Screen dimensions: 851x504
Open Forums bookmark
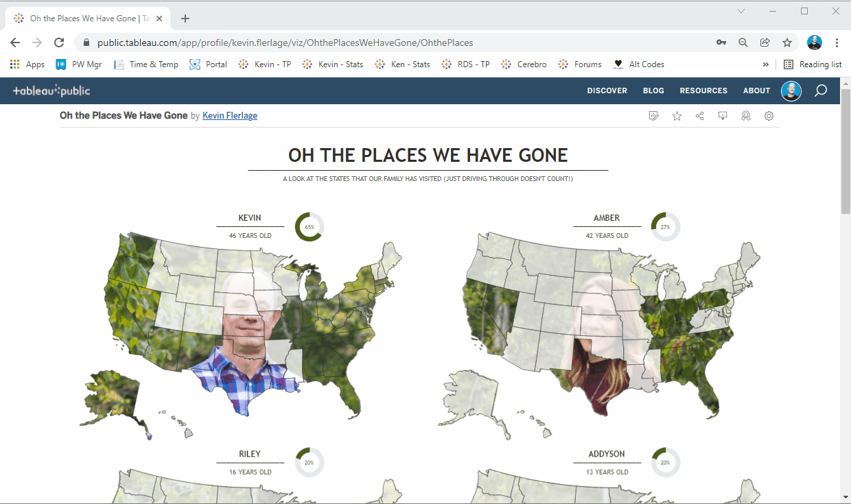579,64
